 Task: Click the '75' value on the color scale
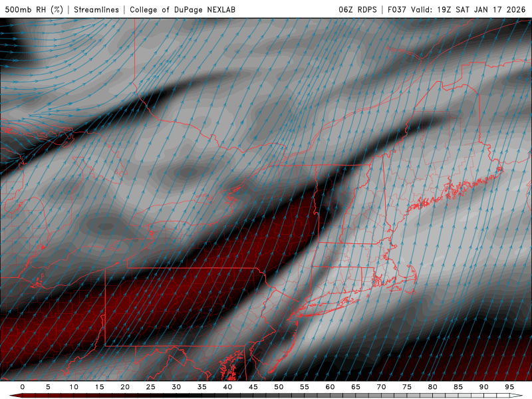(407, 387)
